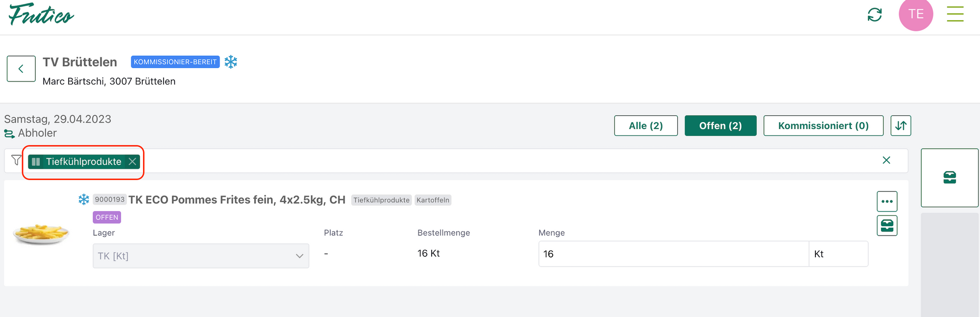This screenshot has height=317, width=980.
Task: Click the box icon on the Pommes Frites row
Action: pyautogui.click(x=887, y=226)
